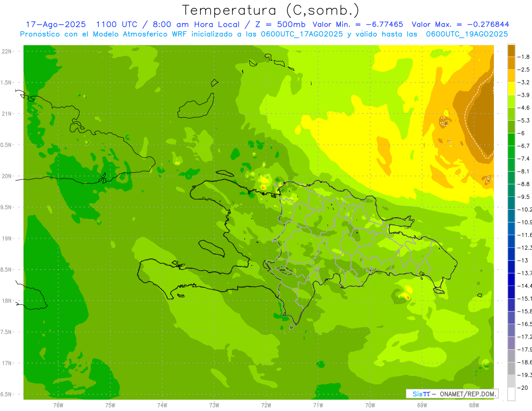This screenshot has height=411, width=532.
Task: Click the '72W' longitude label
Action: click(x=266, y=404)
